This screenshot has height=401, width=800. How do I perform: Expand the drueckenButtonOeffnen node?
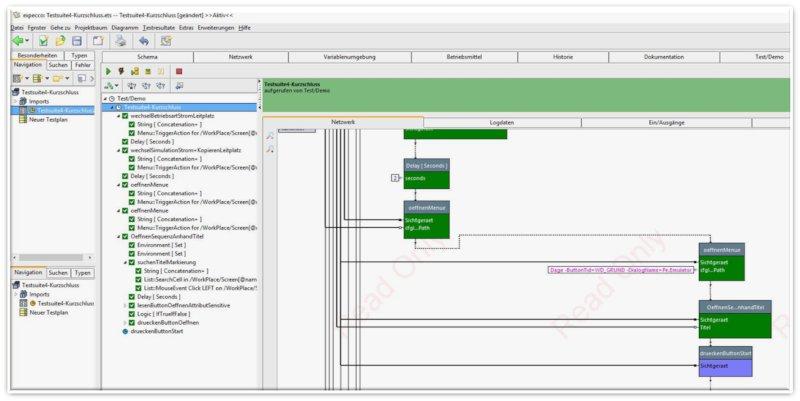pyautogui.click(x=125, y=323)
